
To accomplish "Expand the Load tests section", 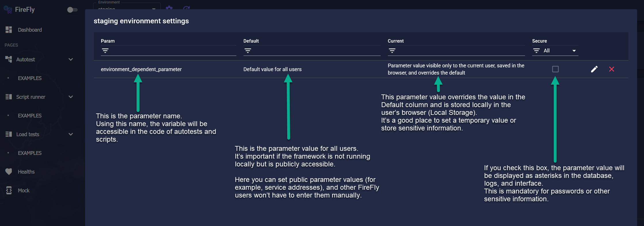I will pos(71,134).
